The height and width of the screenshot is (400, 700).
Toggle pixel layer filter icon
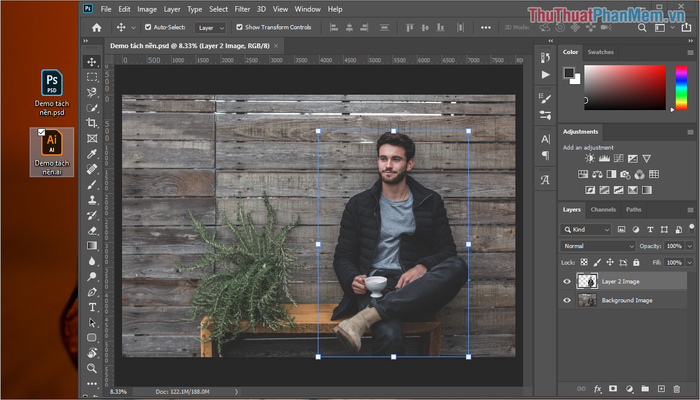click(x=621, y=229)
